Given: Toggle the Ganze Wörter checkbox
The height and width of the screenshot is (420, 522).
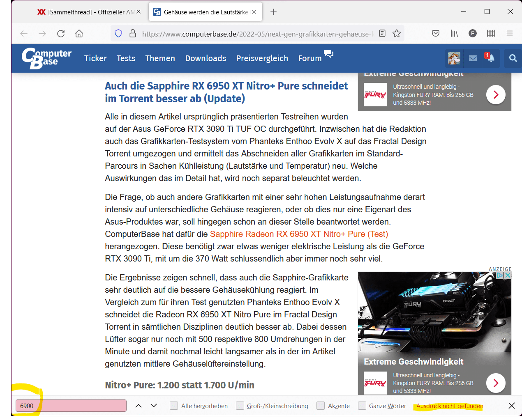Looking at the screenshot, I should 362,406.
